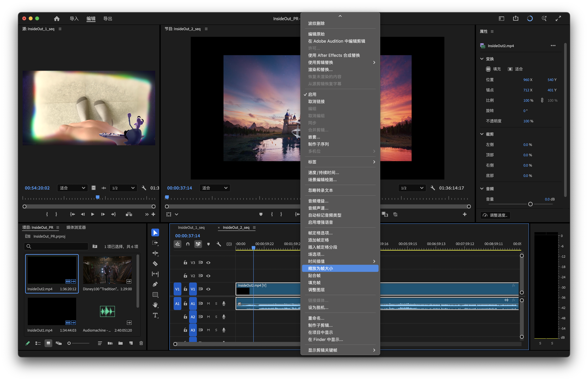Select the Hand tool
Screen dimensions: 588x381
155,305
